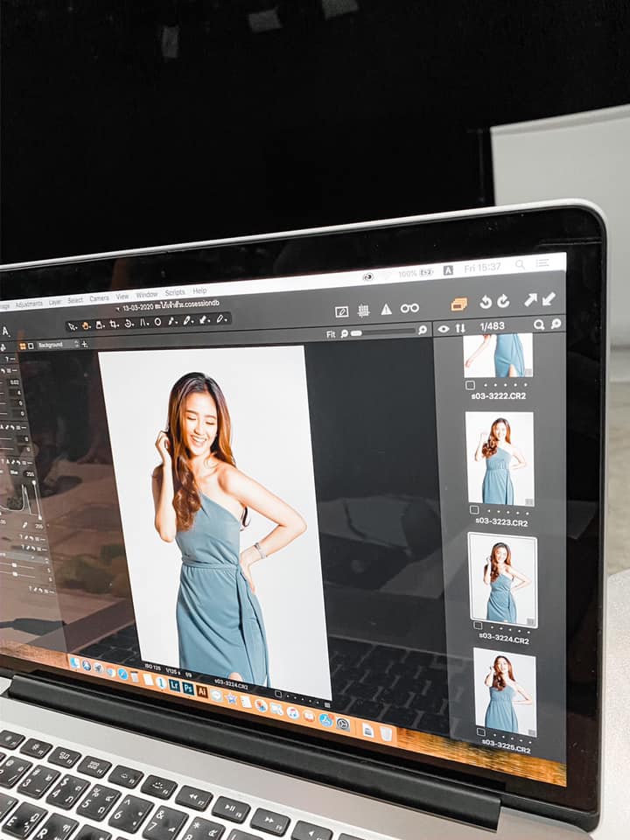Screen dimensions: 630x840
Task: Open Photoshop from the Dock
Action: pyautogui.click(x=188, y=688)
